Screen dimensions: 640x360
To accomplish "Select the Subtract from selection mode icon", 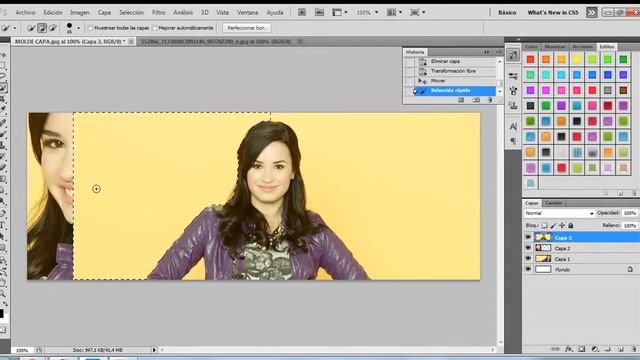I will pyautogui.click(x=53, y=28).
